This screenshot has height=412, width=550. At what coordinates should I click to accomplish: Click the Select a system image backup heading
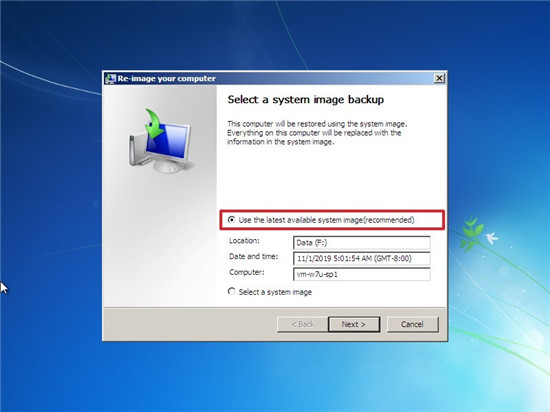pyautogui.click(x=306, y=100)
